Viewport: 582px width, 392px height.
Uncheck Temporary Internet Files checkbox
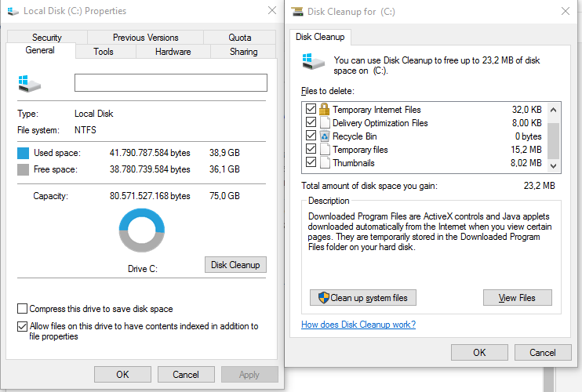coord(311,109)
